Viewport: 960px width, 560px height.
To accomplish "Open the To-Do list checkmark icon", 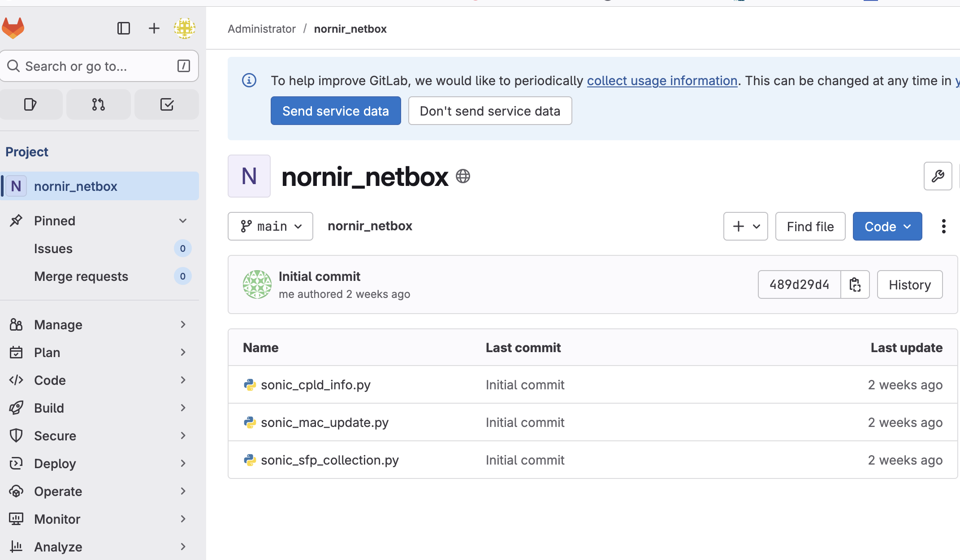I will 167,104.
